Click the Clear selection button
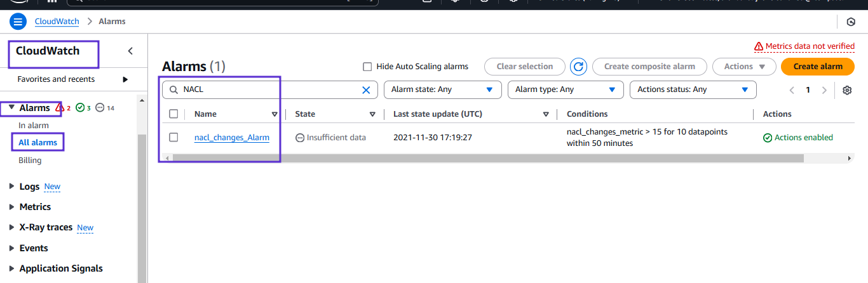 525,67
